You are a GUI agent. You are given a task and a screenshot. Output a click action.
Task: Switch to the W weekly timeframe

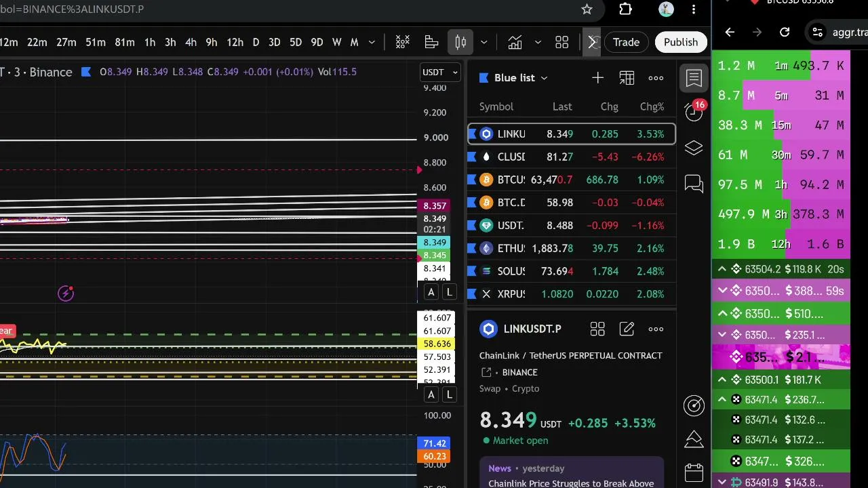(x=336, y=42)
